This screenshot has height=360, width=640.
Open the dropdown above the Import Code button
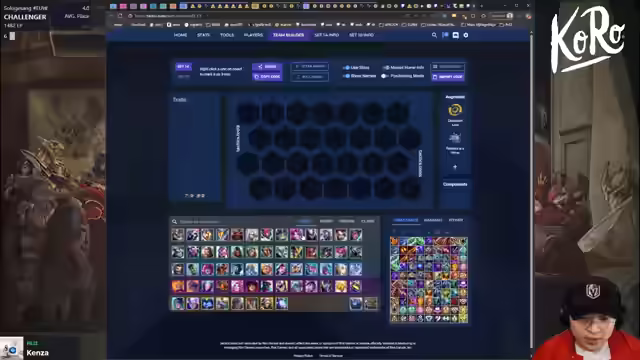(x=448, y=67)
